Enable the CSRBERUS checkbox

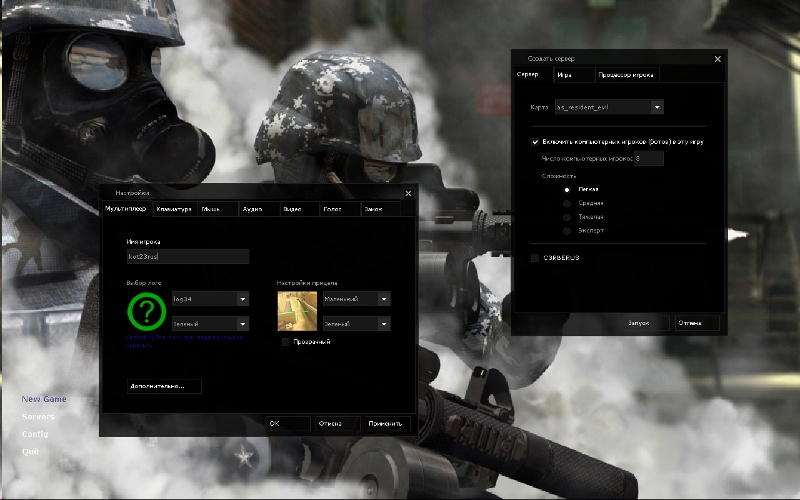tap(535, 258)
